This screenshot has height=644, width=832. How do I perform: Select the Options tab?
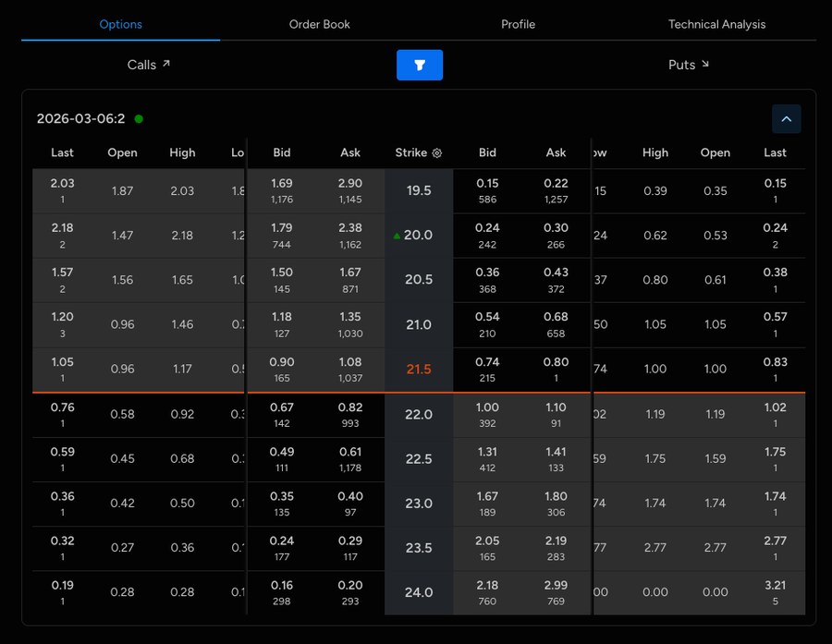(x=121, y=24)
